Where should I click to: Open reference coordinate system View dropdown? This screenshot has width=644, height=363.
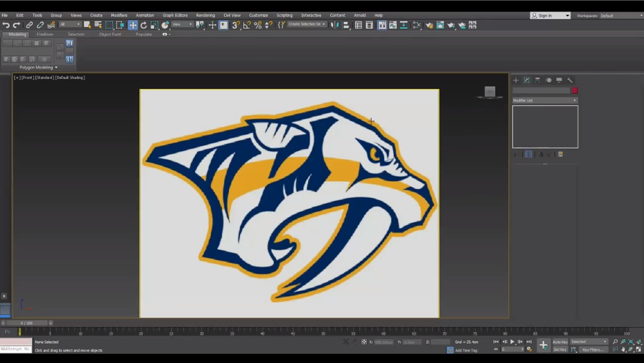tap(182, 24)
